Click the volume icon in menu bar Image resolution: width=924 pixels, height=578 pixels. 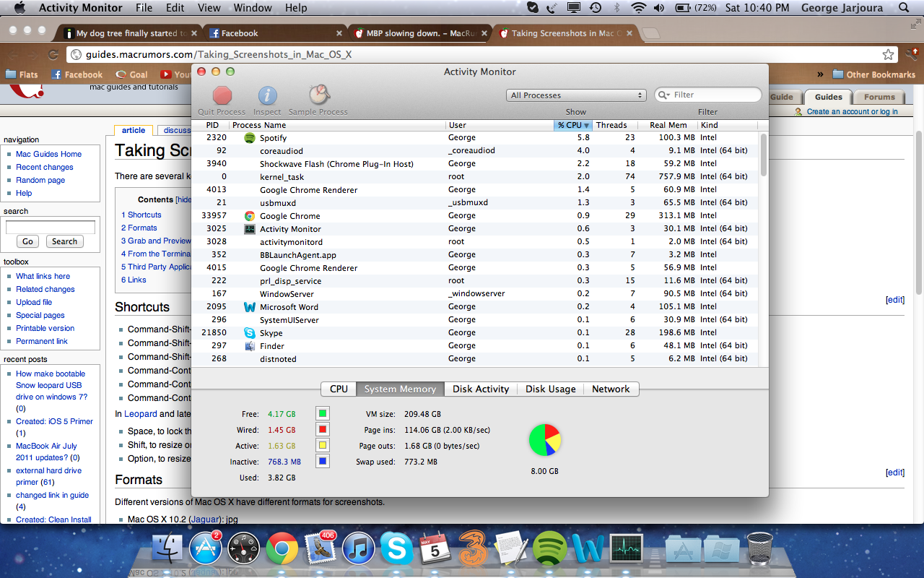[658, 8]
